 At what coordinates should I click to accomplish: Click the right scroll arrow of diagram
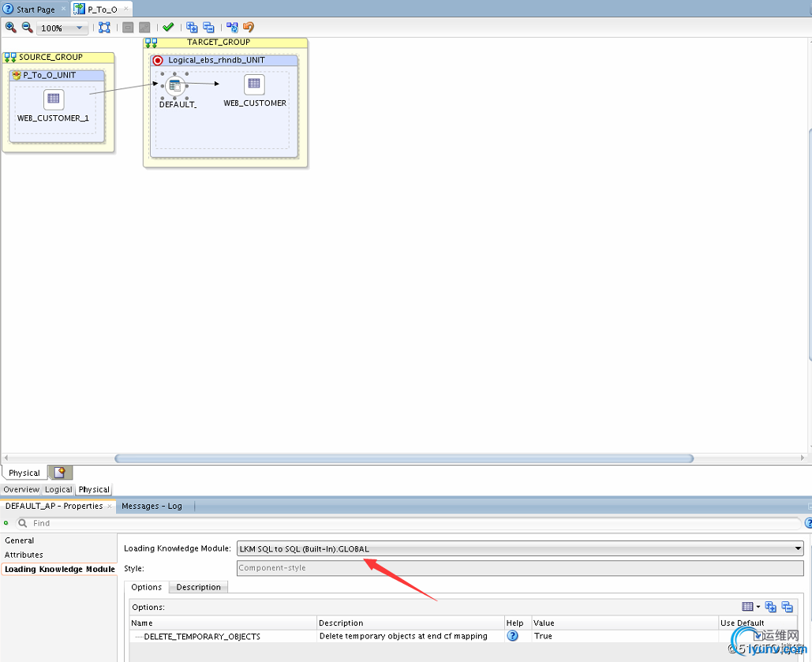tap(803, 458)
